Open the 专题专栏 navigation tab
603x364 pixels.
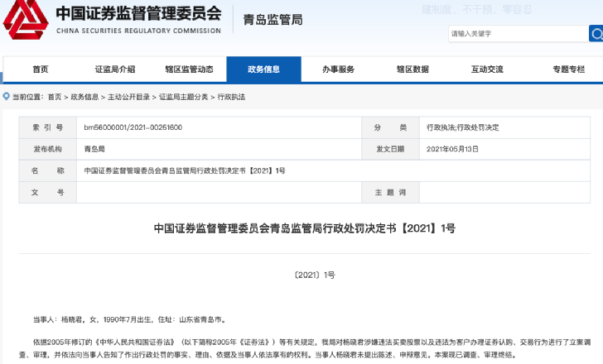[x=568, y=69]
